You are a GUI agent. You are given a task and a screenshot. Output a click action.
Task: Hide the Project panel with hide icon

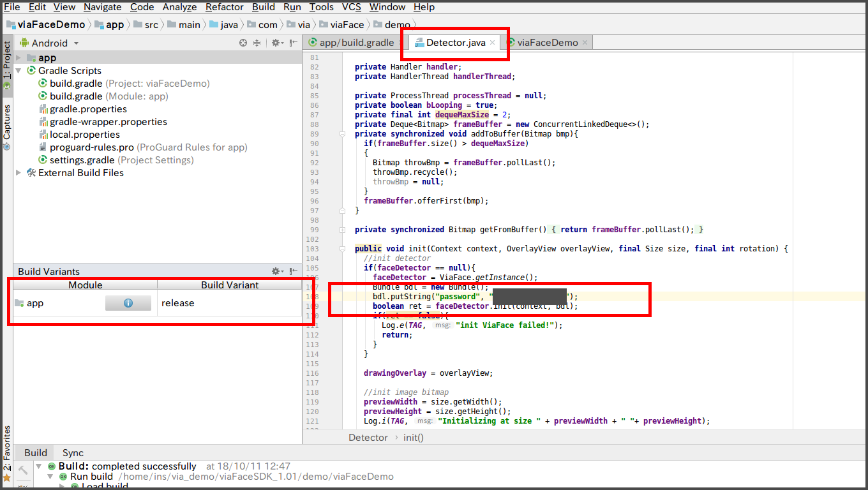pyautogui.click(x=293, y=43)
